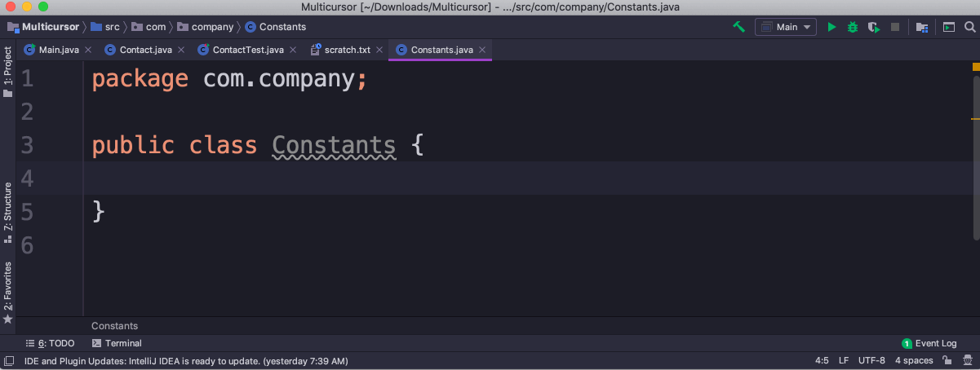Build project with the green hammer icon
980x370 pixels.
738,27
